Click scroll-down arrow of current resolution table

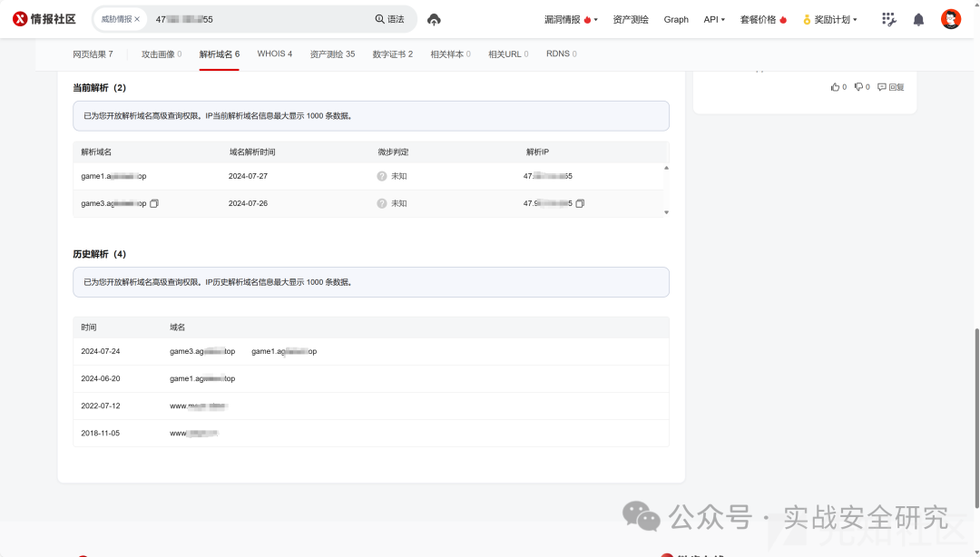pos(666,212)
